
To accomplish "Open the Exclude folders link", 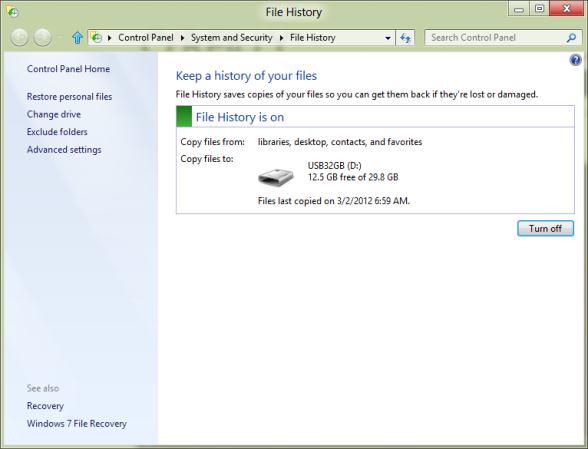I will [x=57, y=132].
